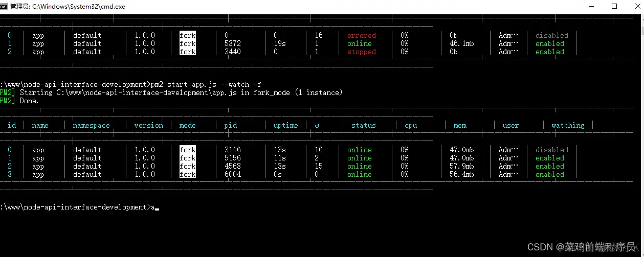This screenshot has width=644, height=257.
Task: Click pid 5372 in the upper table
Action: tap(233, 43)
